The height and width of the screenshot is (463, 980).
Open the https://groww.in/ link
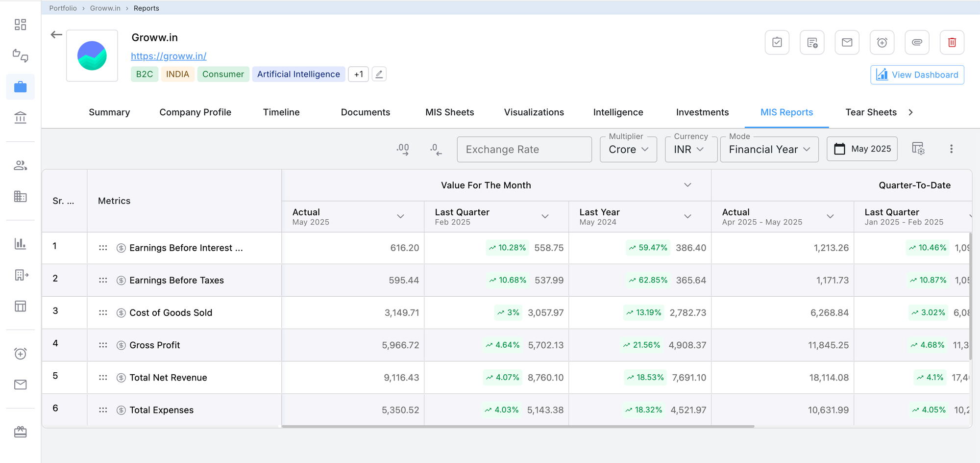169,56
